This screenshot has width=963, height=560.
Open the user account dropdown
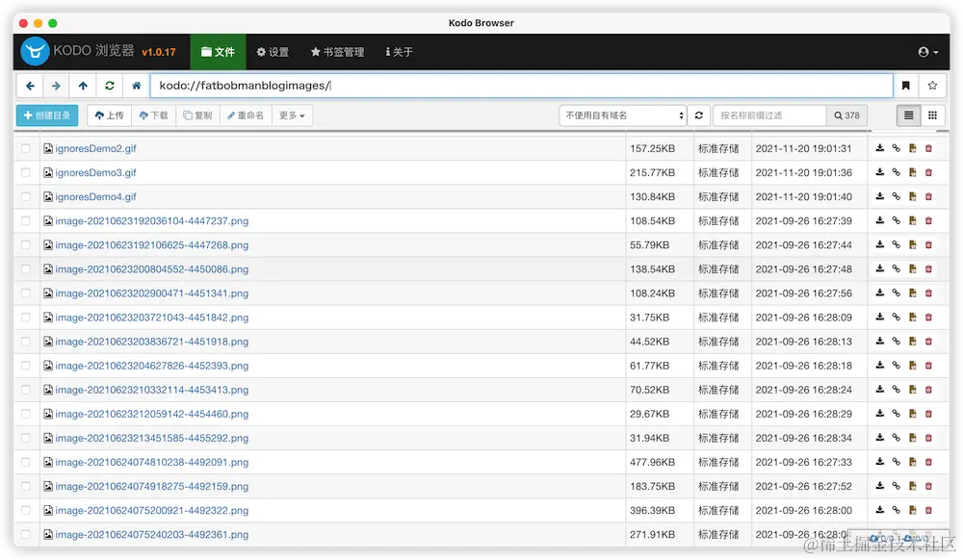tap(928, 52)
